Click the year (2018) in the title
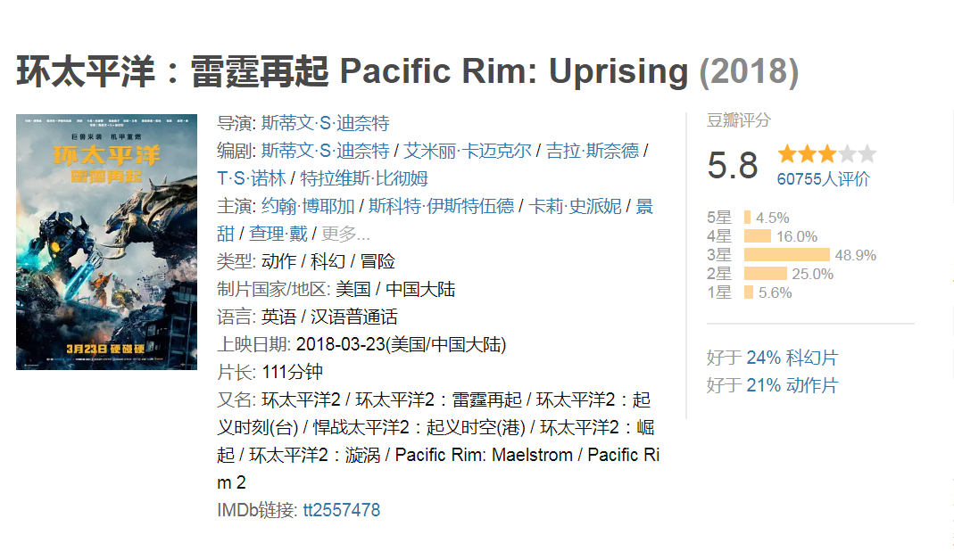The width and height of the screenshot is (954, 560). 749,71
